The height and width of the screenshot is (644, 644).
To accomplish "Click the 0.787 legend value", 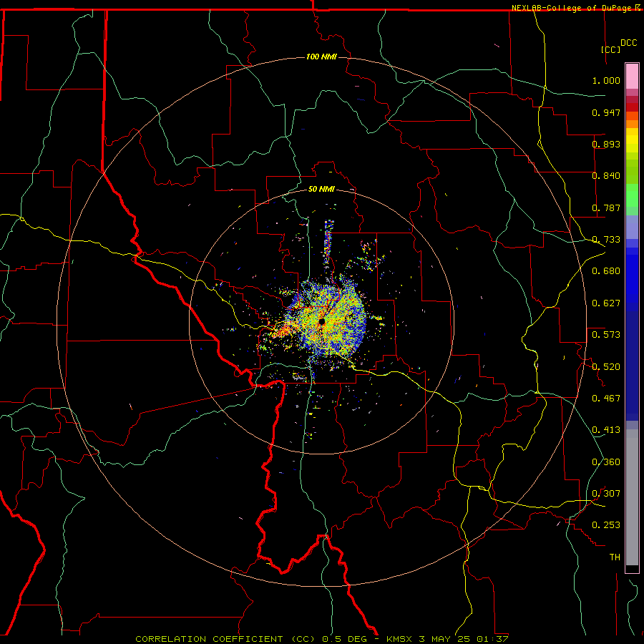I will [x=606, y=208].
